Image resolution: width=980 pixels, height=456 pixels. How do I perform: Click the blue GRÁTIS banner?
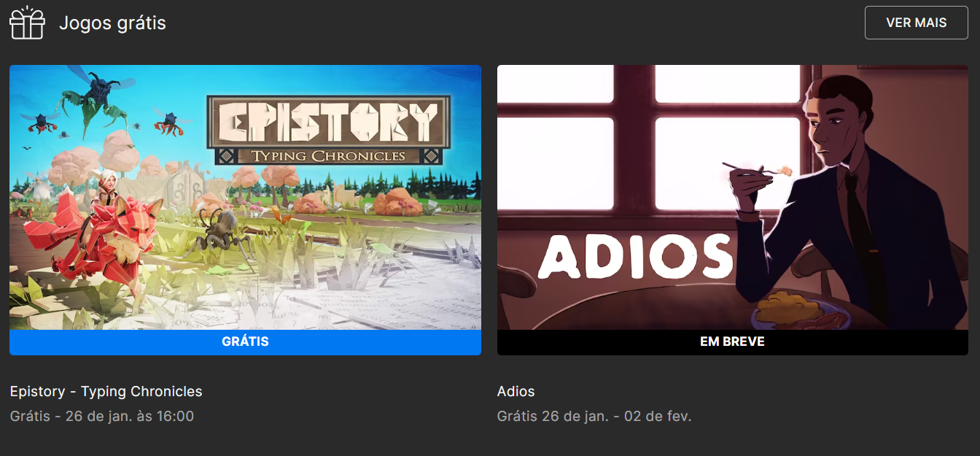pyautogui.click(x=245, y=342)
